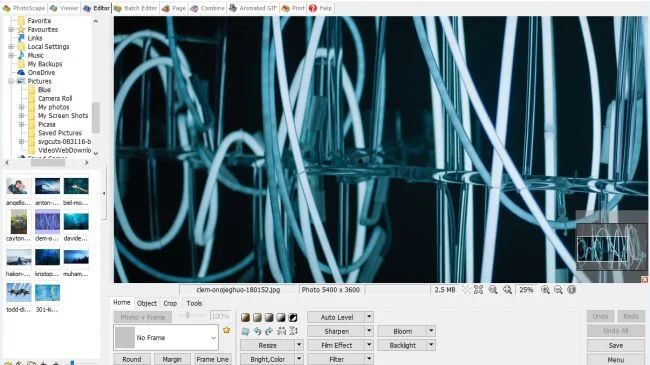Viewport: 650px width, 365px height.
Task: Open the My Backups folder
Action: click(45, 64)
